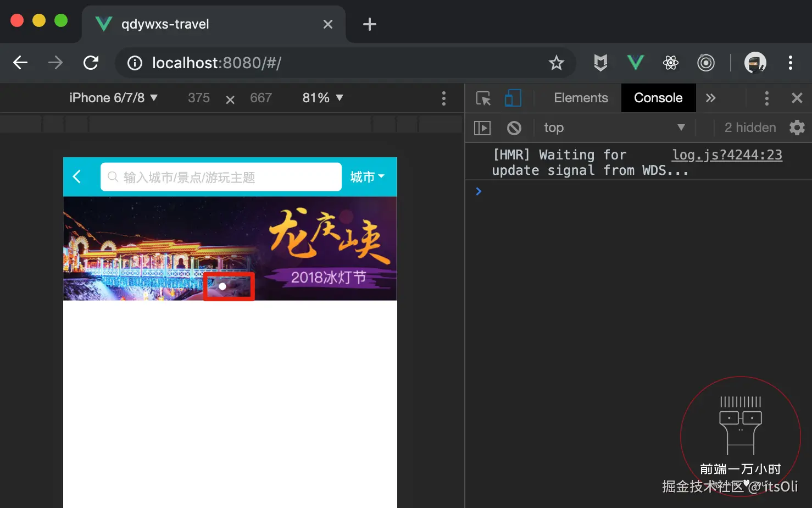Screen dimensions: 812x508
Task: Open the log.js?4244:23 source link
Action: click(727, 155)
